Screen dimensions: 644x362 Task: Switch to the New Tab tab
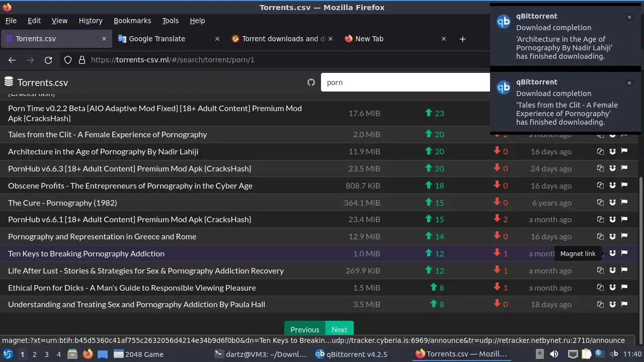tap(395, 39)
